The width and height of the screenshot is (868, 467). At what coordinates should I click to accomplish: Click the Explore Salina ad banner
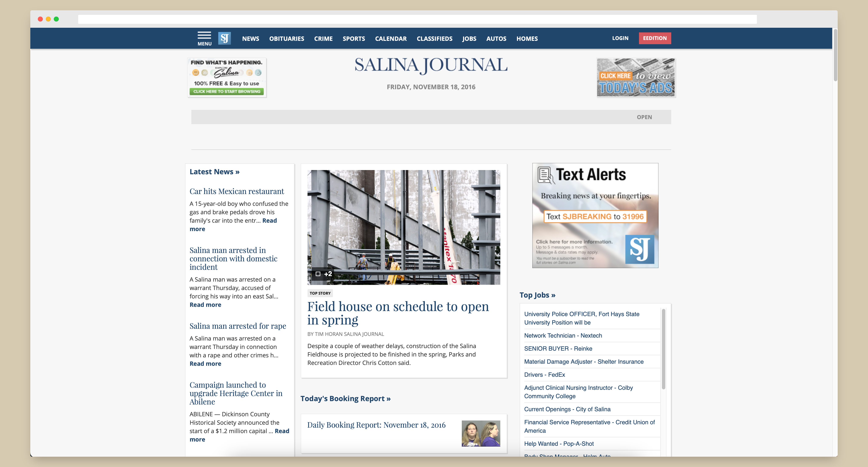pos(227,77)
